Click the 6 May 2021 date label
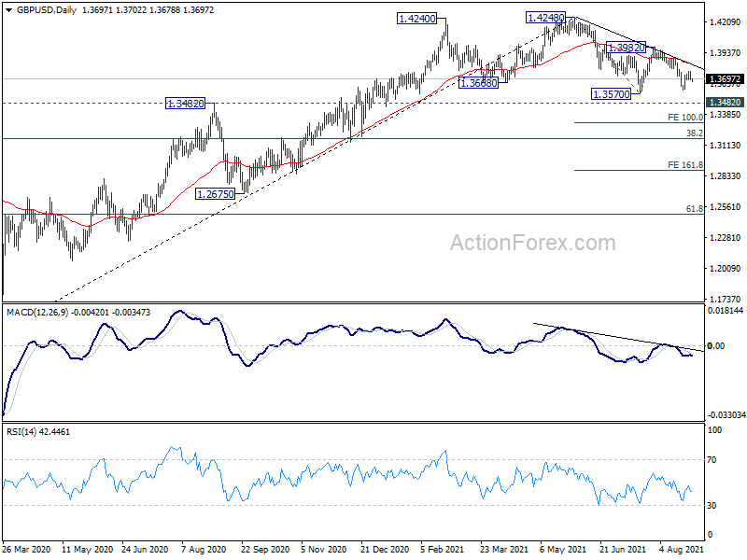 [x=563, y=550]
